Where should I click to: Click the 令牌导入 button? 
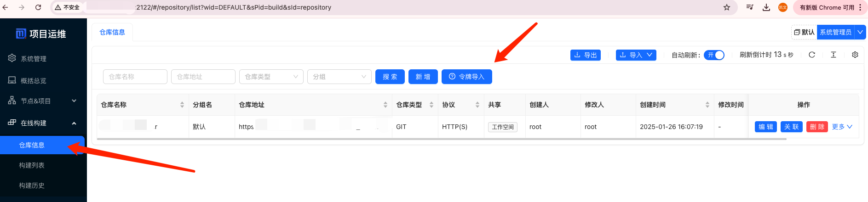466,77
